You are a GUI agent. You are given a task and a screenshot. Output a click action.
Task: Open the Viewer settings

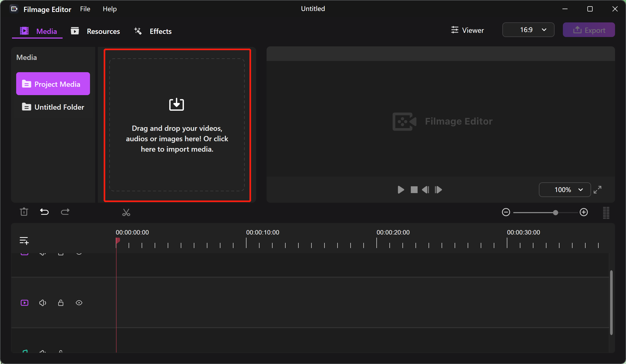point(467,30)
